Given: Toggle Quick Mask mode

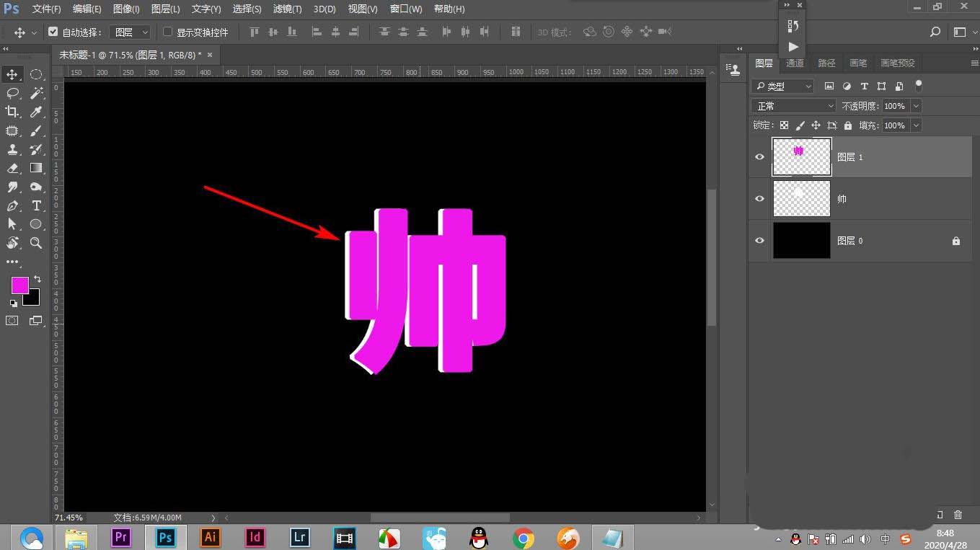Looking at the screenshot, I should point(12,321).
